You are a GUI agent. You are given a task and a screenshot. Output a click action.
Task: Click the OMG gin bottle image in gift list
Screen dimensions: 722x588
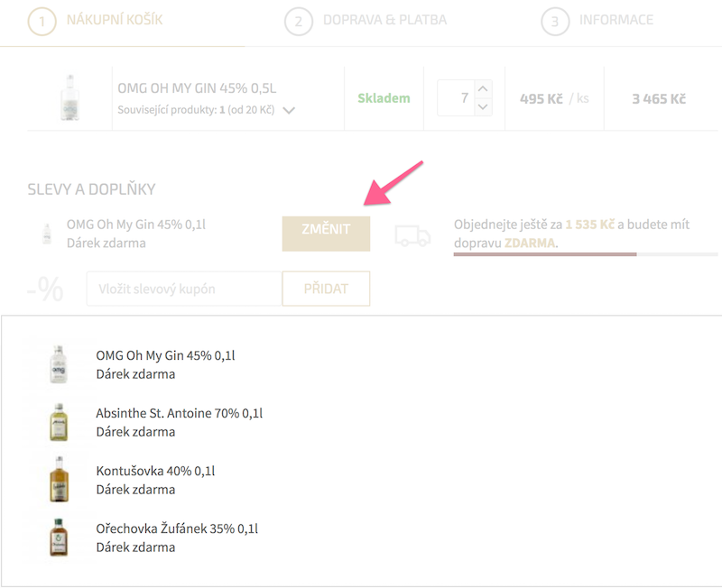point(59,364)
